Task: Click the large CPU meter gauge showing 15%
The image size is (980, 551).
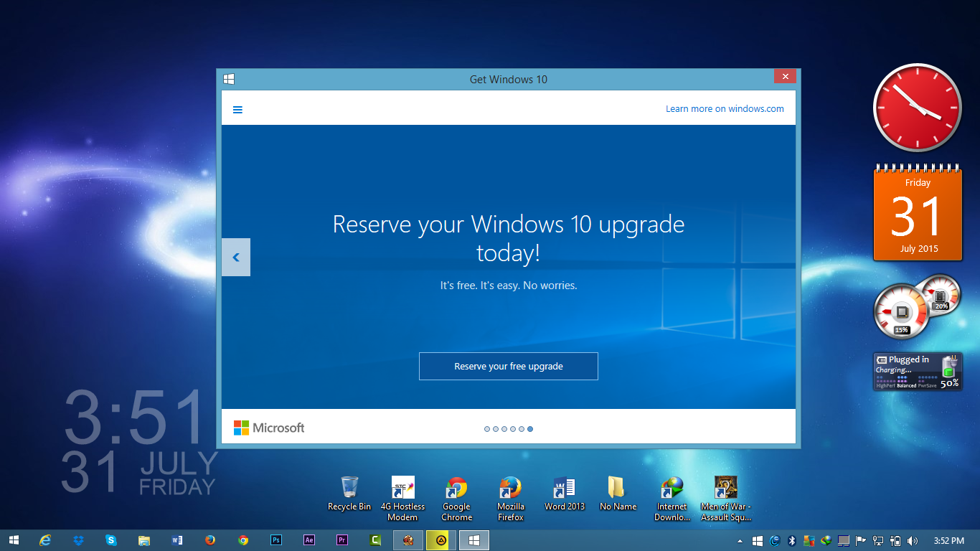Action: 902,311
